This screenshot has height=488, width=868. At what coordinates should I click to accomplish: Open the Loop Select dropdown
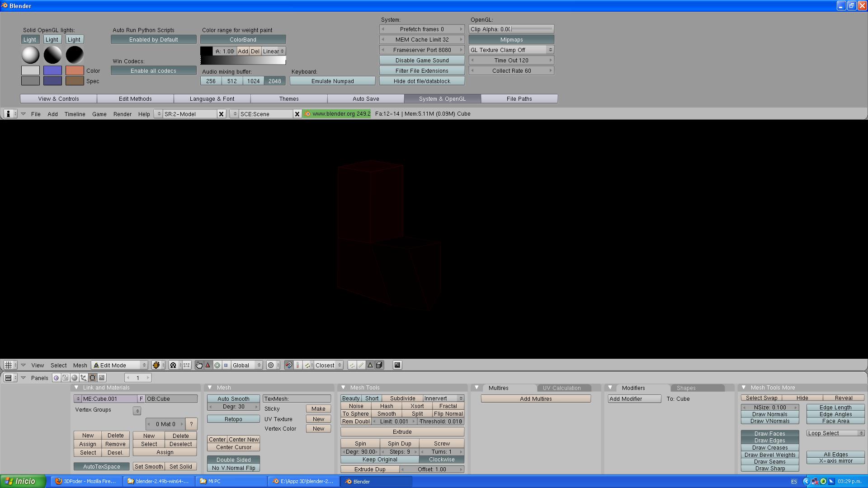coord(835,433)
